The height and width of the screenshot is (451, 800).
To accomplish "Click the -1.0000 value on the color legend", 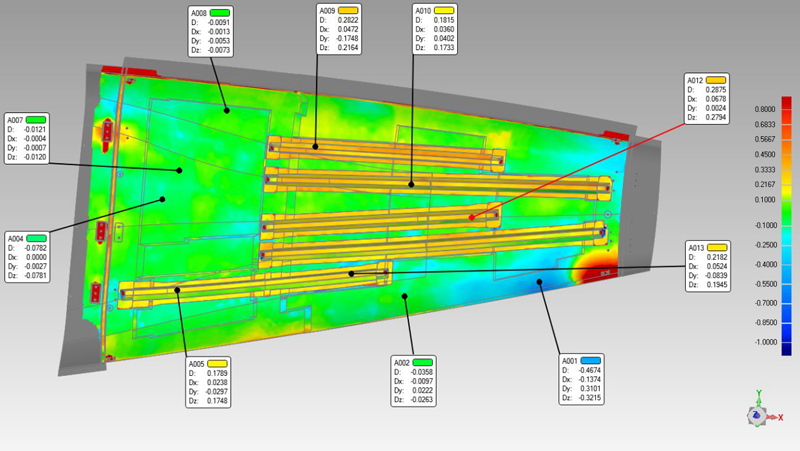I will click(x=765, y=341).
